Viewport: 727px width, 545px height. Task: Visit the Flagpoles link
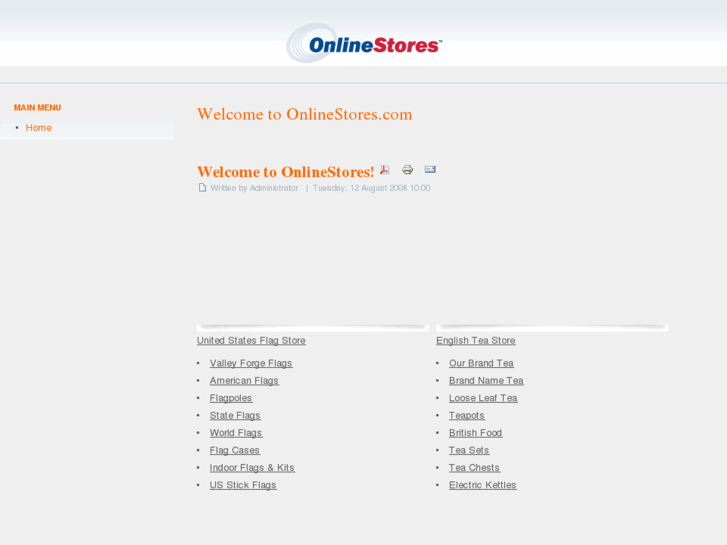coord(231,398)
